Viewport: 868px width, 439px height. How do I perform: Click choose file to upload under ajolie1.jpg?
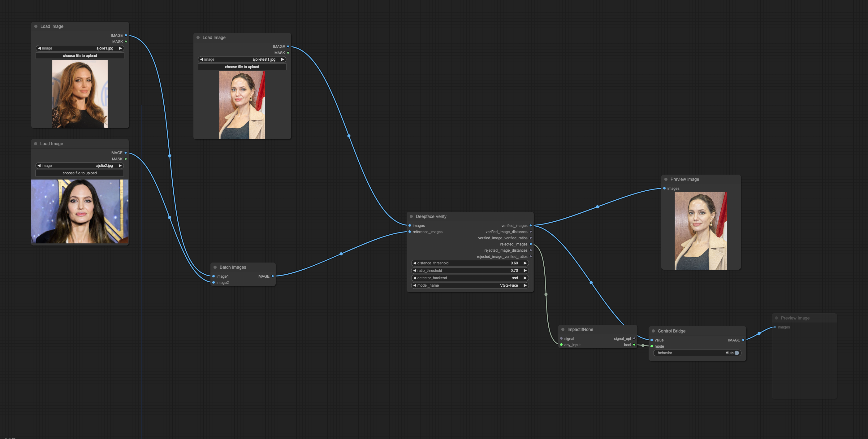pos(80,56)
